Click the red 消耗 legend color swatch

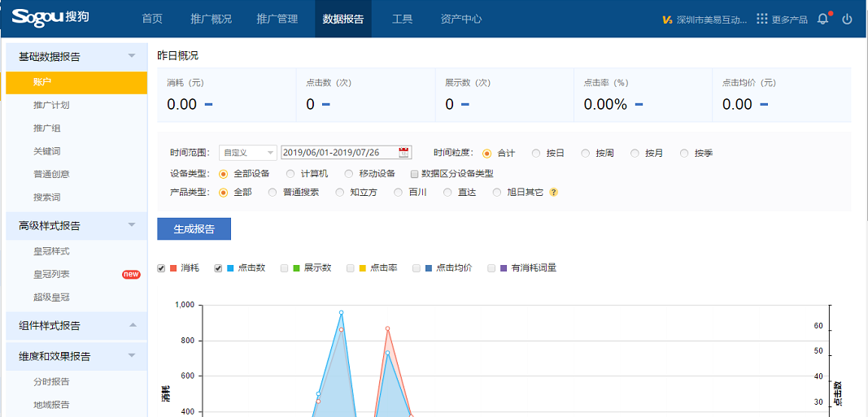pyautogui.click(x=173, y=268)
